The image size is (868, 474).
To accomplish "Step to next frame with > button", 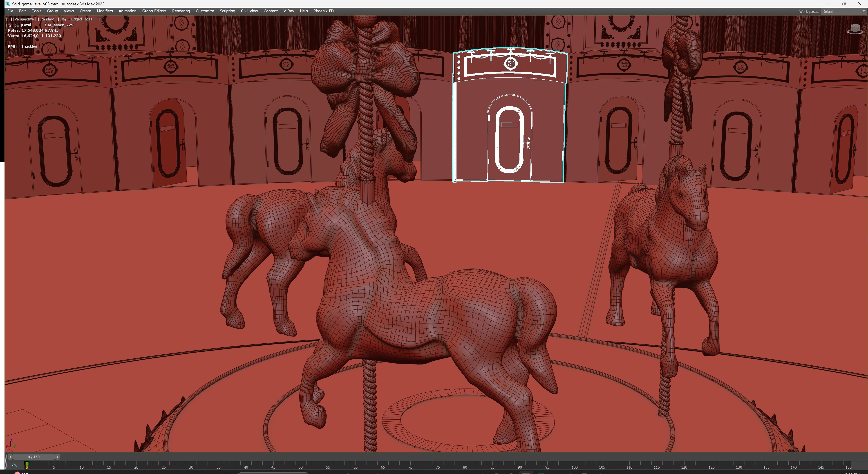I will coord(57,457).
